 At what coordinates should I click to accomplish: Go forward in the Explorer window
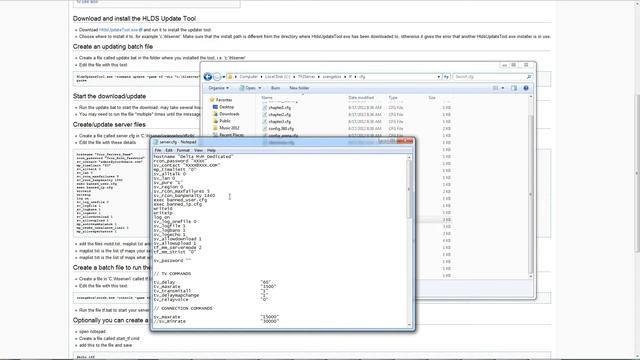[x=217, y=77]
